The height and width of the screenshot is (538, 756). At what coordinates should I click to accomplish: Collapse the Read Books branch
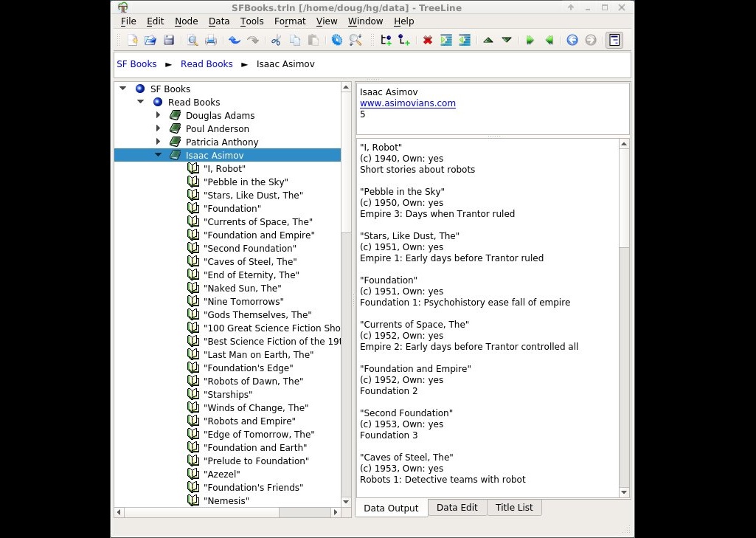pyautogui.click(x=141, y=102)
